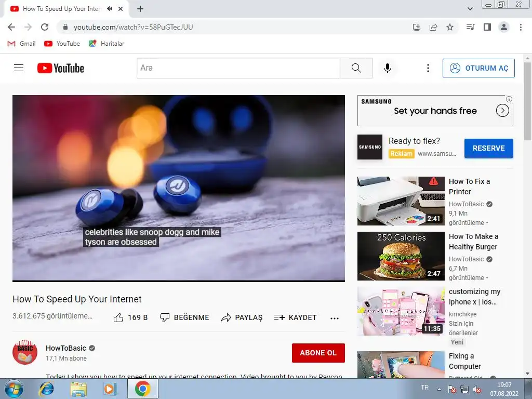Click the TR language indicator

[424, 388]
